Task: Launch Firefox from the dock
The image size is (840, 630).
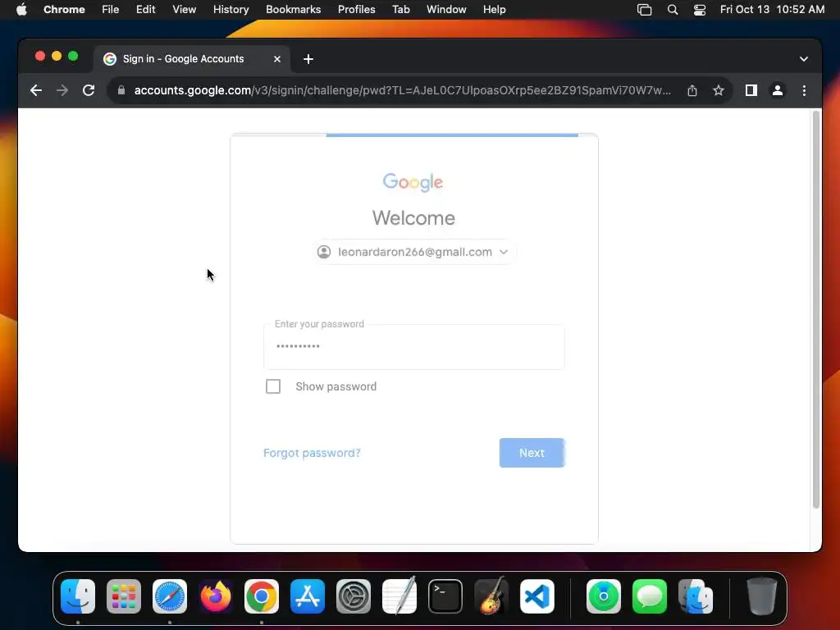Action: [x=216, y=596]
